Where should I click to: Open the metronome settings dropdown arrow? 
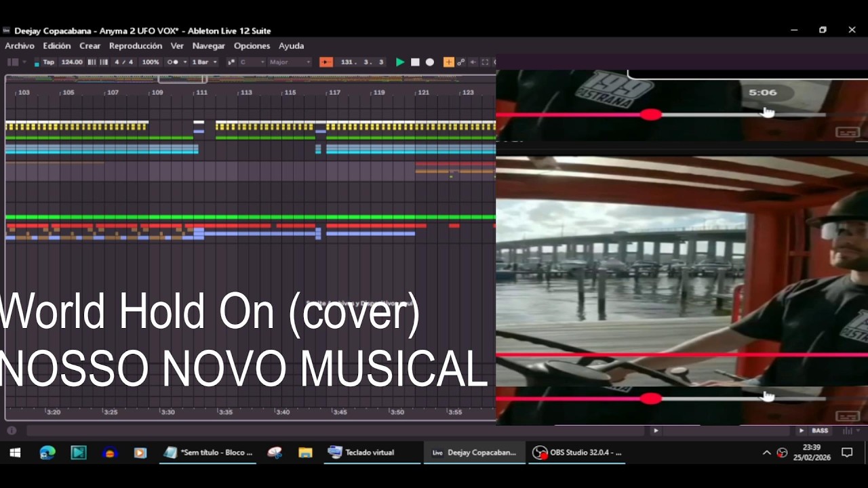[x=184, y=62]
